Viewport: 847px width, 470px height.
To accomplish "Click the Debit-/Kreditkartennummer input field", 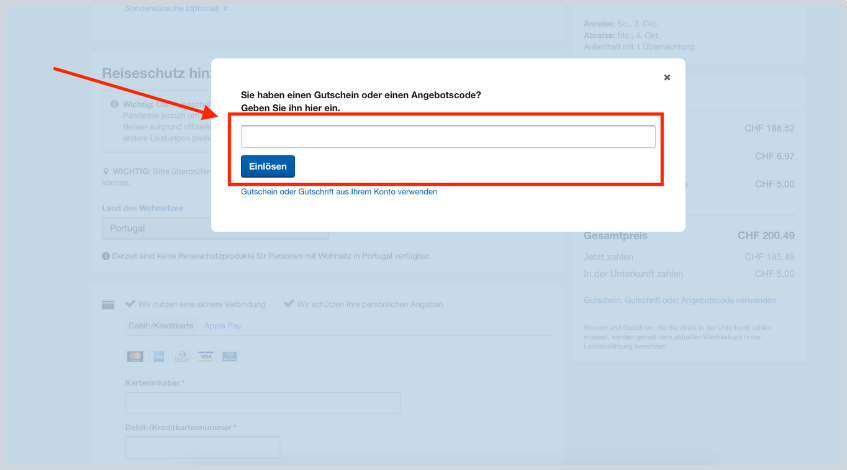I will coord(203,447).
